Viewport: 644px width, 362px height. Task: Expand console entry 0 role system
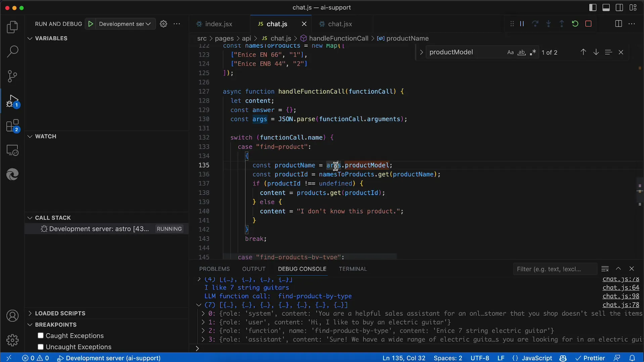pos(203,314)
